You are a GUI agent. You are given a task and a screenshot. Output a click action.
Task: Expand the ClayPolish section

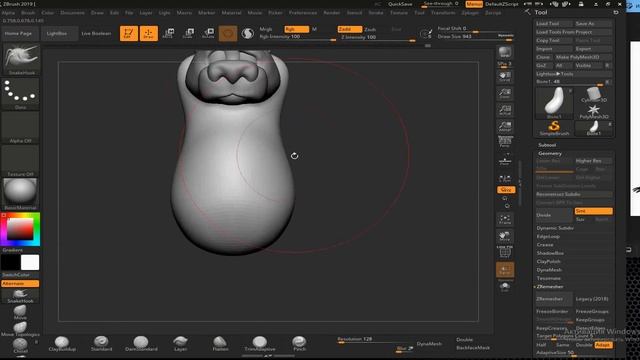click(x=549, y=261)
